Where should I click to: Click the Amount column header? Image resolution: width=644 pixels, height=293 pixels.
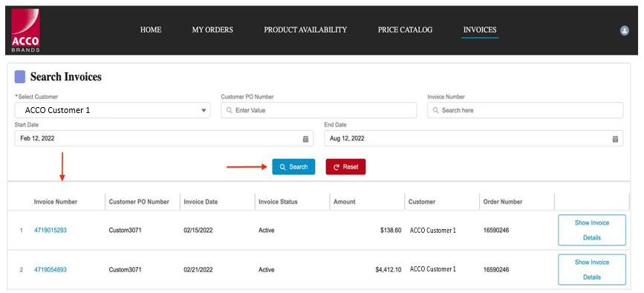click(x=344, y=202)
